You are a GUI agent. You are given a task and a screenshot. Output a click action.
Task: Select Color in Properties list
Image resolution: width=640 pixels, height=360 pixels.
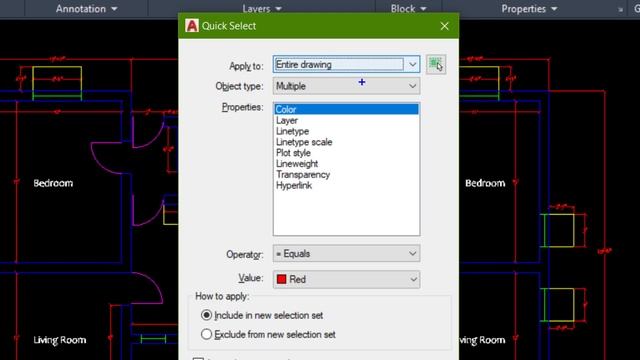pyautogui.click(x=346, y=109)
